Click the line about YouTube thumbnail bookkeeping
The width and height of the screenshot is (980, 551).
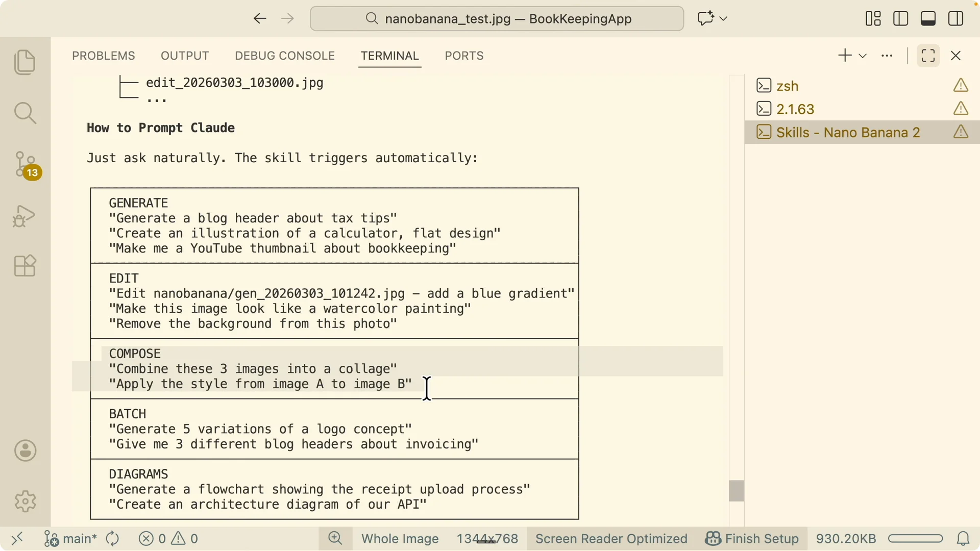(283, 248)
